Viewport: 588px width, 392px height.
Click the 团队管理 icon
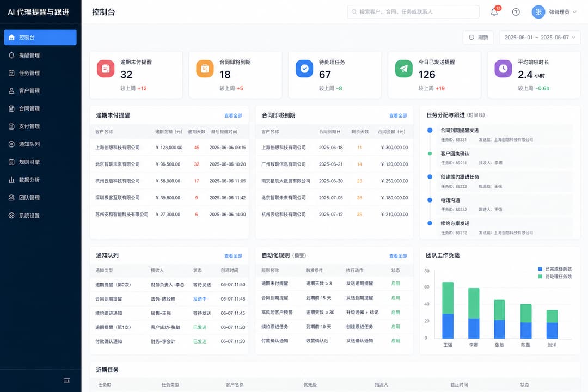pos(11,198)
